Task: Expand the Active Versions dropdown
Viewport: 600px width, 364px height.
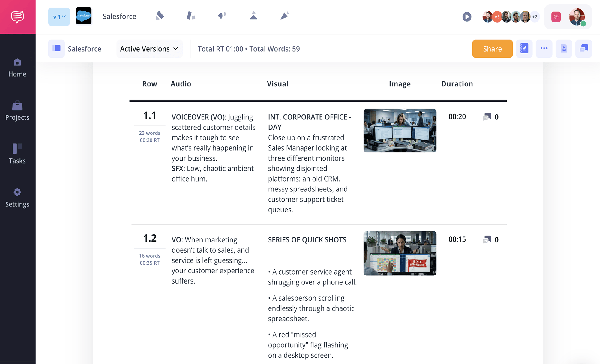Action: [149, 49]
